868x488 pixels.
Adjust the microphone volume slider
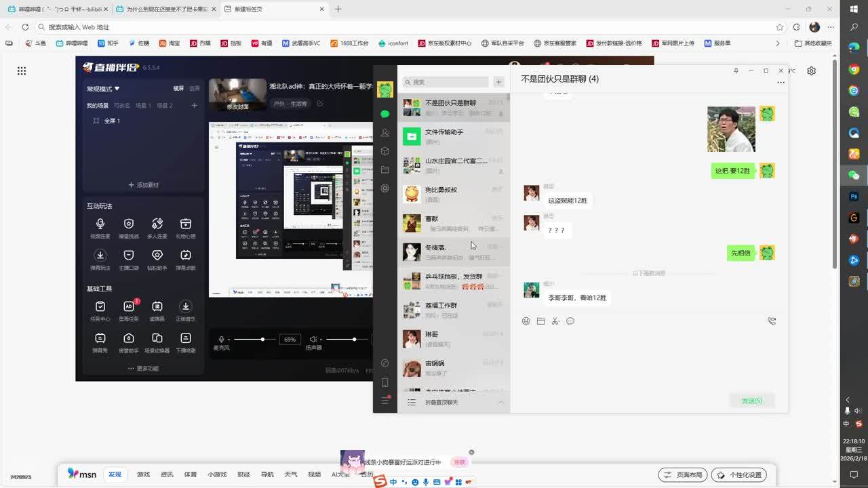click(262, 339)
